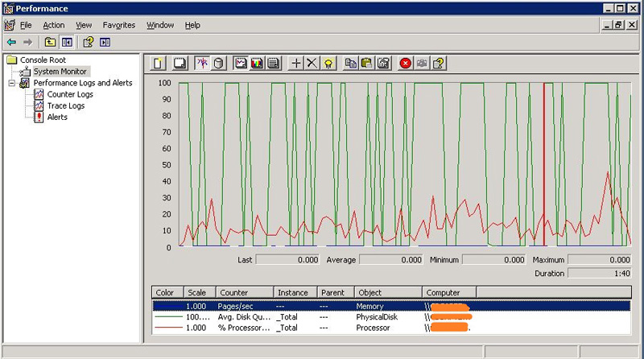Click the red Freeze Display icon
This screenshot has height=359, width=644.
tap(406, 64)
